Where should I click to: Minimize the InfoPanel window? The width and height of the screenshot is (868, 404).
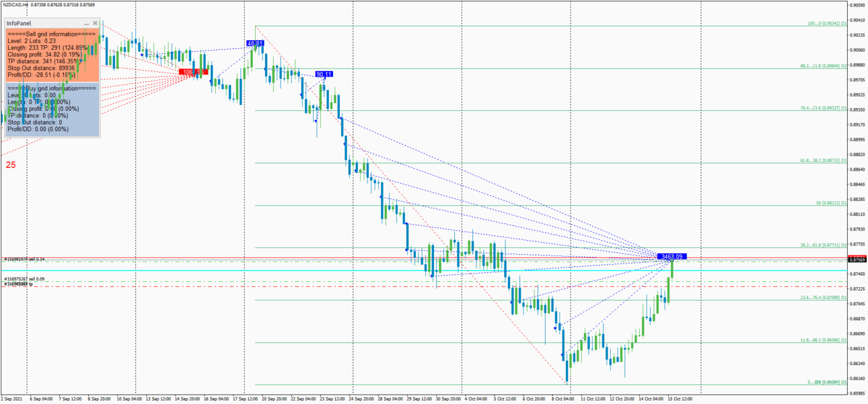pos(86,24)
